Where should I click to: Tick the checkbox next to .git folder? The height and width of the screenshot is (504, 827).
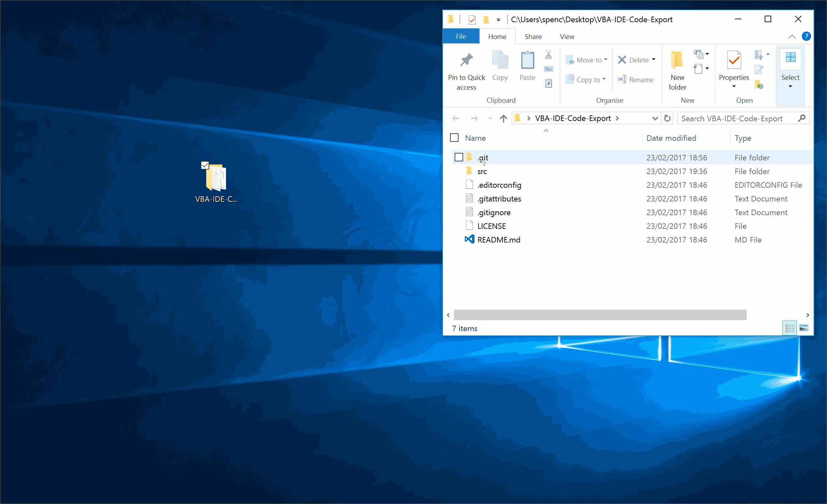(459, 157)
